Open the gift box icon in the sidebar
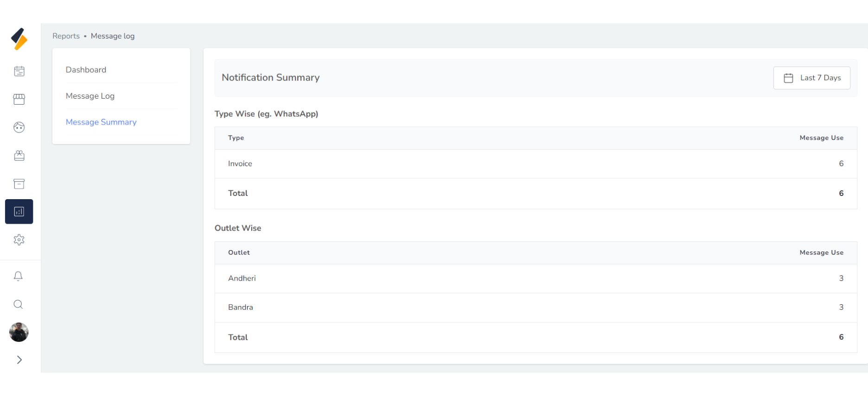 tap(19, 156)
